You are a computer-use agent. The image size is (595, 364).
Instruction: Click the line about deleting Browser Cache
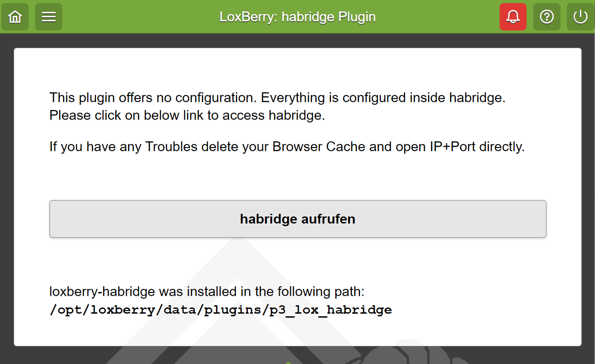click(x=287, y=146)
